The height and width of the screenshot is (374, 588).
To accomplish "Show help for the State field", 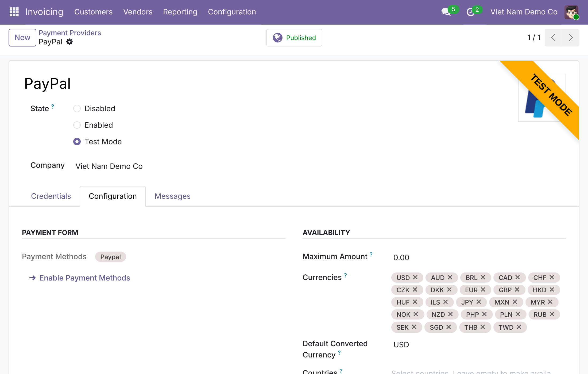I will coord(53,106).
